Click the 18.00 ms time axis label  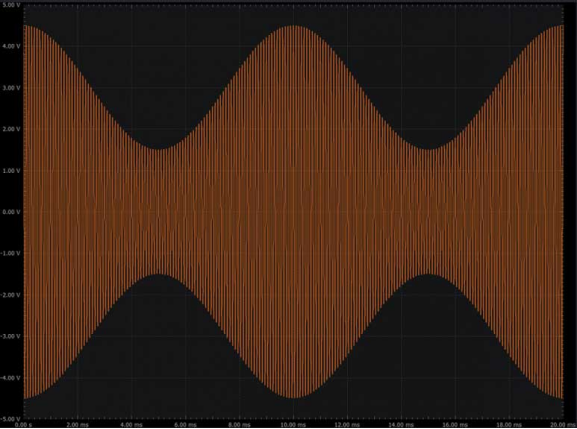click(x=509, y=425)
